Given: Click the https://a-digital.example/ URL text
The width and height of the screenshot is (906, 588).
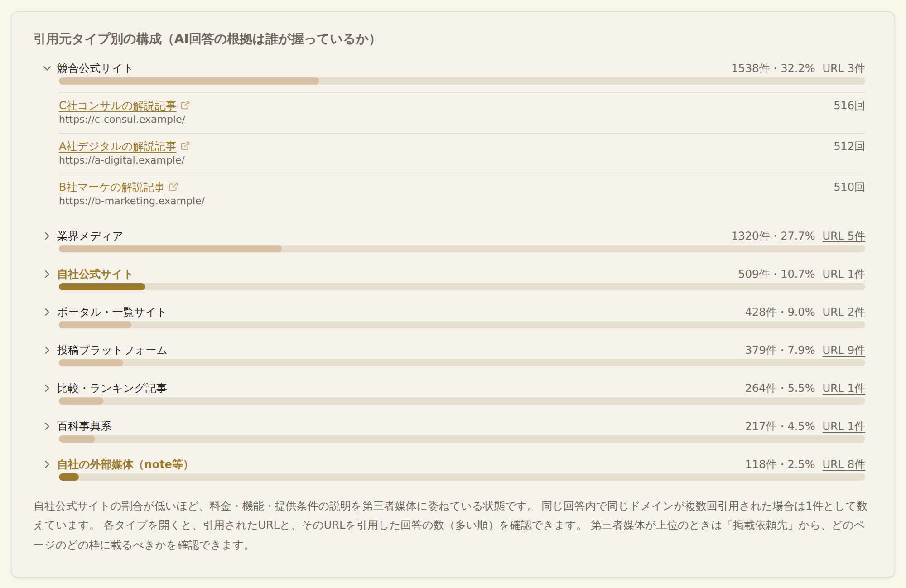Looking at the screenshot, I should click(x=121, y=160).
